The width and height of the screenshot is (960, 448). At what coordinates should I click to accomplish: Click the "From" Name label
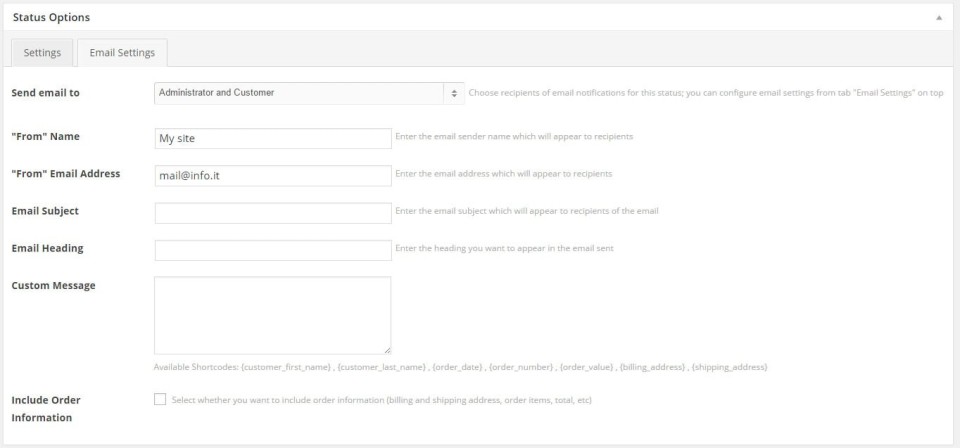(x=45, y=136)
